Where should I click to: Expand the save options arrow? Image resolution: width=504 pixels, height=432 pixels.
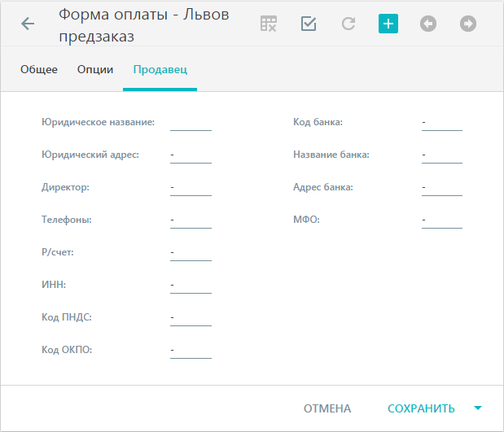click(478, 408)
